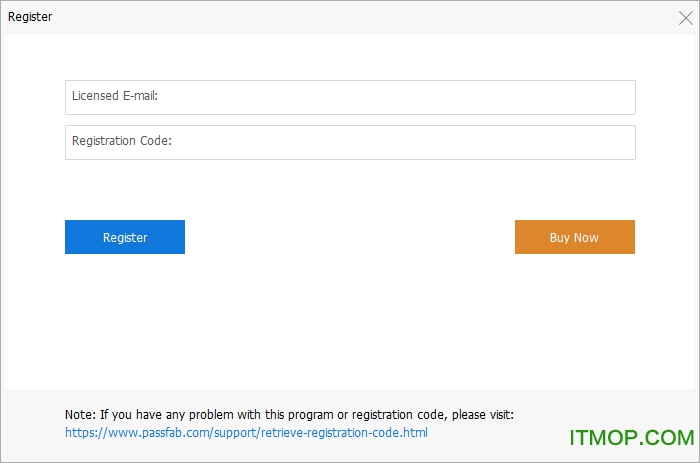Click the empty title bar area

350,17
